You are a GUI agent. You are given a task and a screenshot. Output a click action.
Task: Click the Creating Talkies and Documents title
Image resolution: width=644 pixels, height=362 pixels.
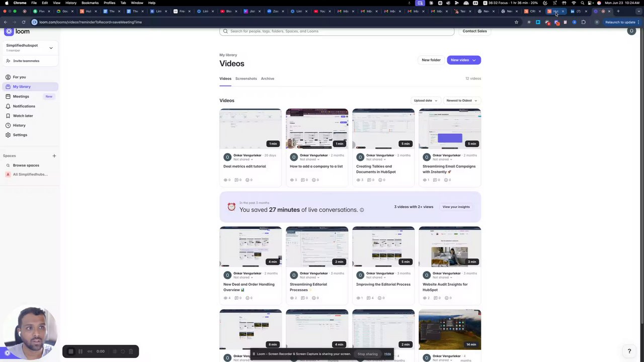pyautogui.click(x=376, y=169)
